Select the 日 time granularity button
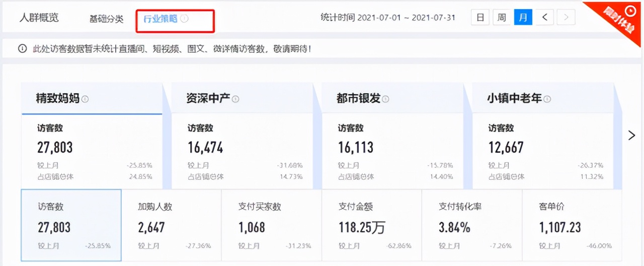Screen dimensions: 644x266 click(480, 18)
